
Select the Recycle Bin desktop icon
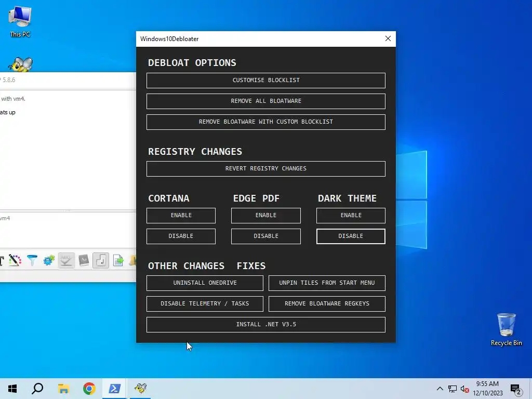(x=506, y=329)
